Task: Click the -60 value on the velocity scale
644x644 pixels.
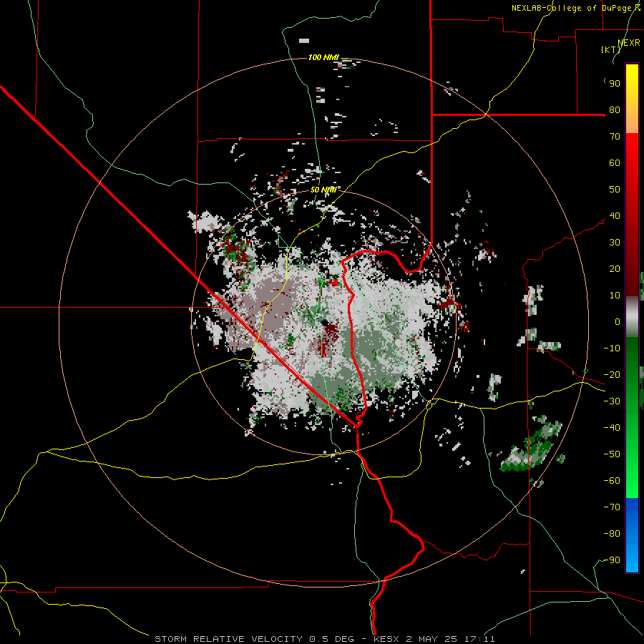Action: (612, 481)
